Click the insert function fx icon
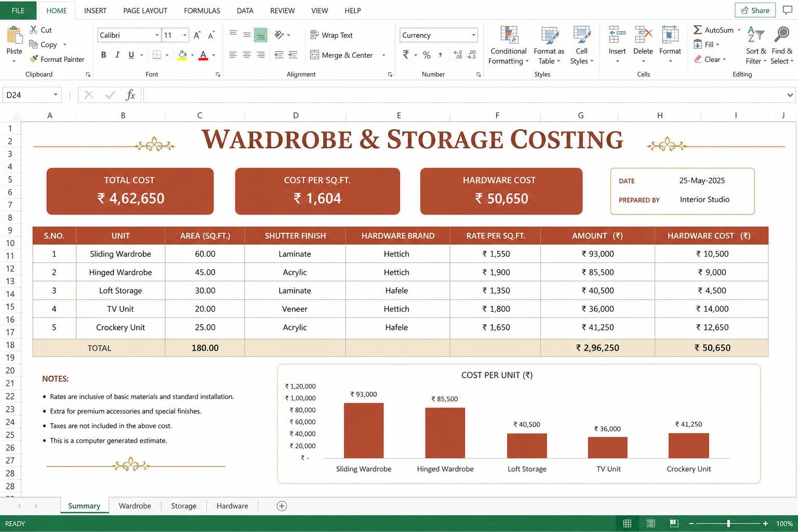The width and height of the screenshot is (798, 532). pos(130,95)
